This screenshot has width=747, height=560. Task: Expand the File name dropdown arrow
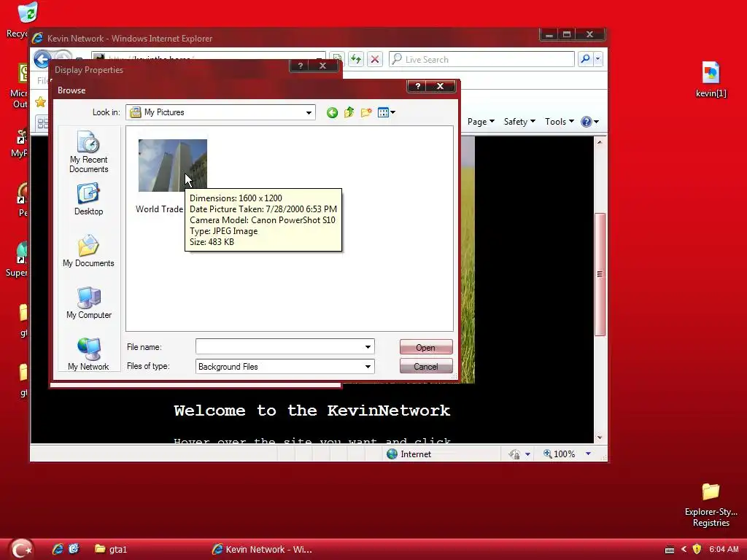point(368,346)
